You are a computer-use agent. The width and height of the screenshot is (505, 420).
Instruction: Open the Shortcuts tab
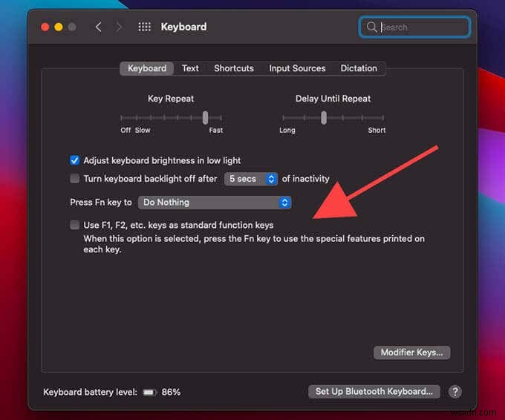234,68
